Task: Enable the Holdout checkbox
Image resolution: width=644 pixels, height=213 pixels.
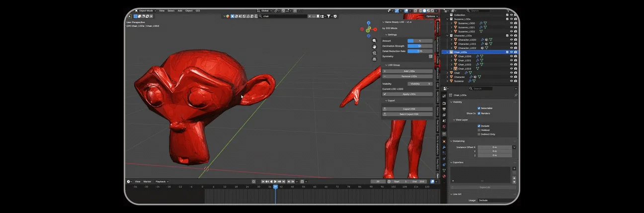Action: point(479,130)
